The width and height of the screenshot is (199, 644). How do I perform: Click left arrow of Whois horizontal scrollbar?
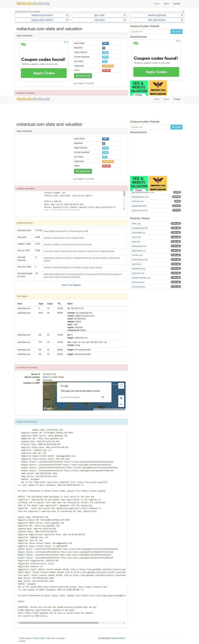coord(18,623)
